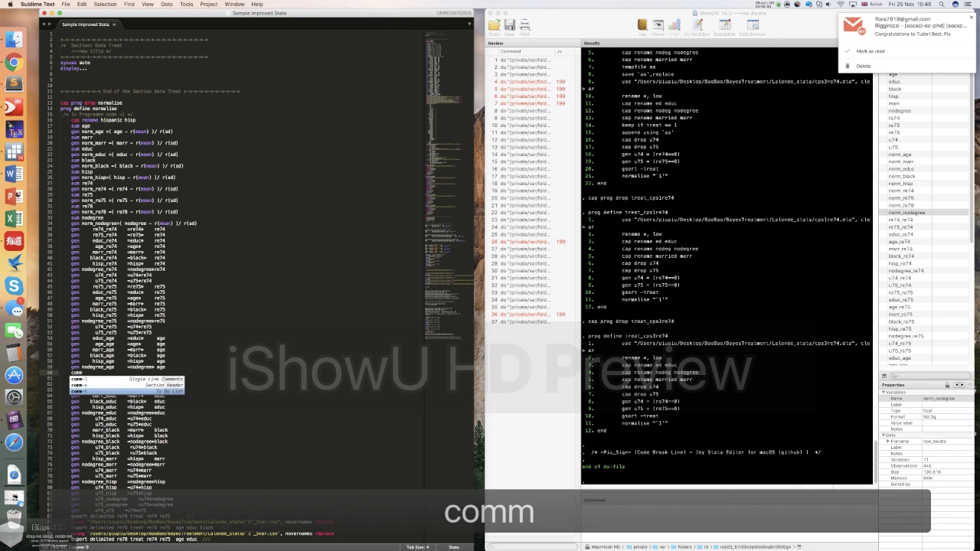Click the Stata status bar syntax selector
This screenshot has width=980, height=551.
pos(454,547)
